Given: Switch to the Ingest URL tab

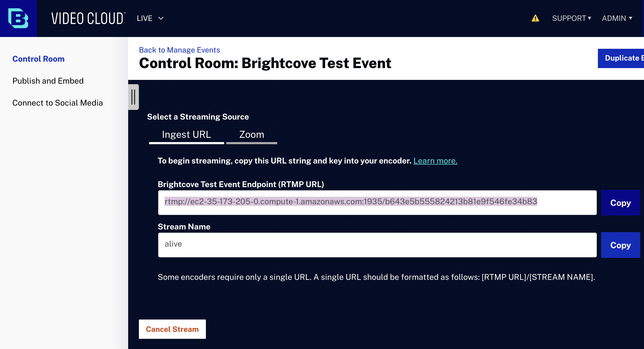Looking at the screenshot, I should pos(186,135).
